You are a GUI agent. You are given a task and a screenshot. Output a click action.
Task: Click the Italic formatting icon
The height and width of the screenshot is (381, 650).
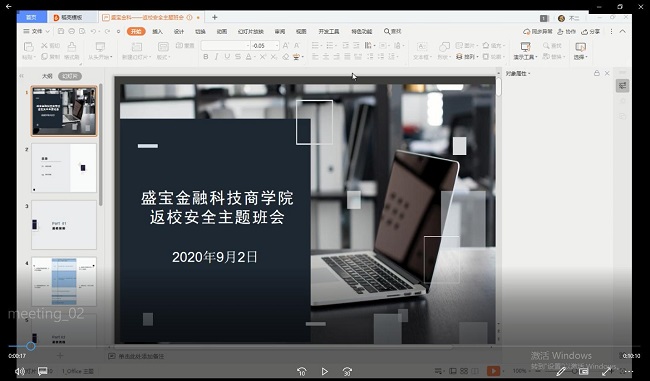(x=216, y=57)
